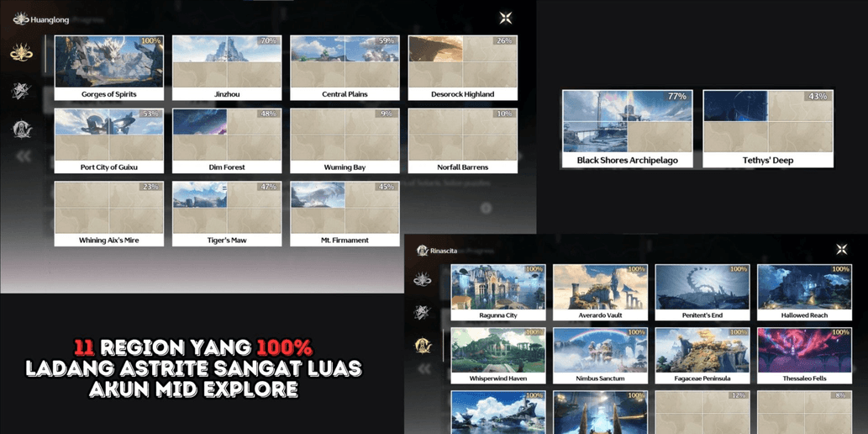Open the Gorges of Spirits card
This screenshot has width=868, height=434.
(109, 67)
